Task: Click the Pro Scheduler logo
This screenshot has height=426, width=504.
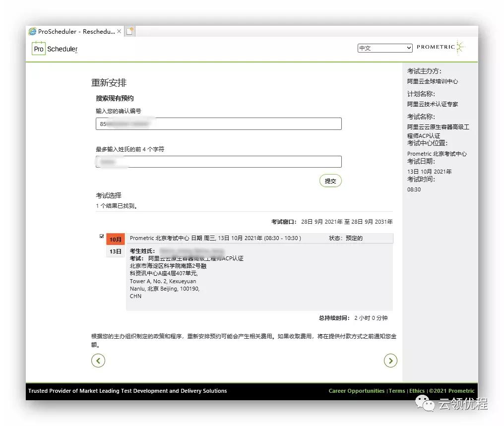Action: click(54, 49)
